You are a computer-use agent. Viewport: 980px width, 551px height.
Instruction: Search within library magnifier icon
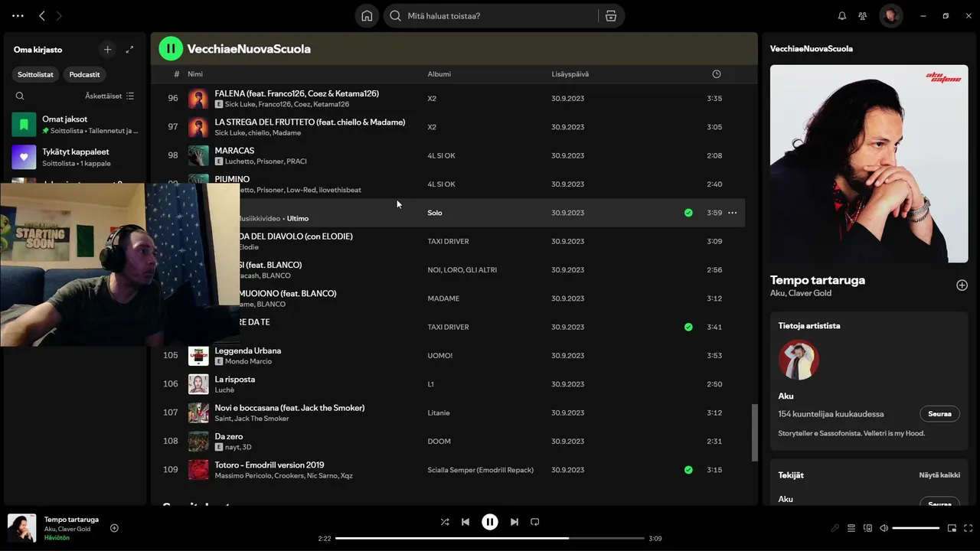point(20,96)
